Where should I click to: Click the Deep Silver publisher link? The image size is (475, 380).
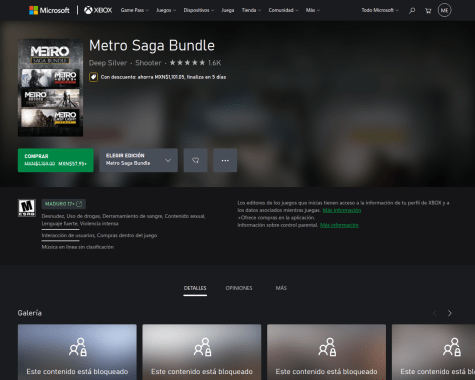point(108,63)
